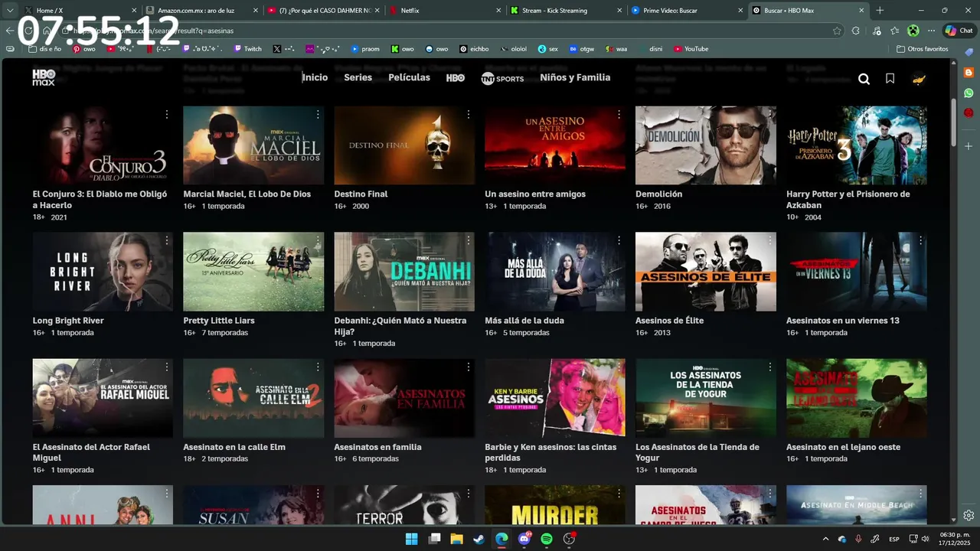Open options dots on Asesinato en la calle Elm
Screen dimensions: 980x551
click(x=318, y=367)
